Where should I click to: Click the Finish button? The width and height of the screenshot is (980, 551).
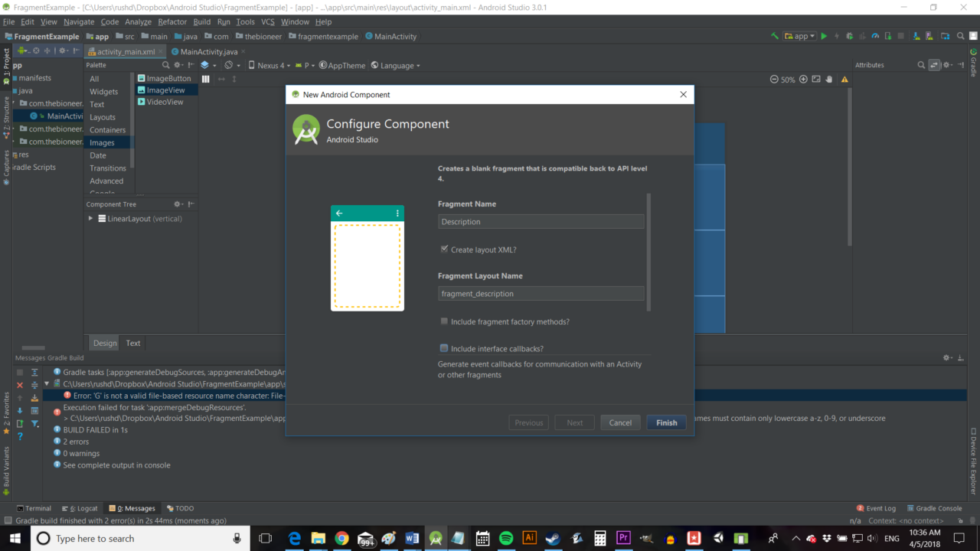pyautogui.click(x=666, y=422)
